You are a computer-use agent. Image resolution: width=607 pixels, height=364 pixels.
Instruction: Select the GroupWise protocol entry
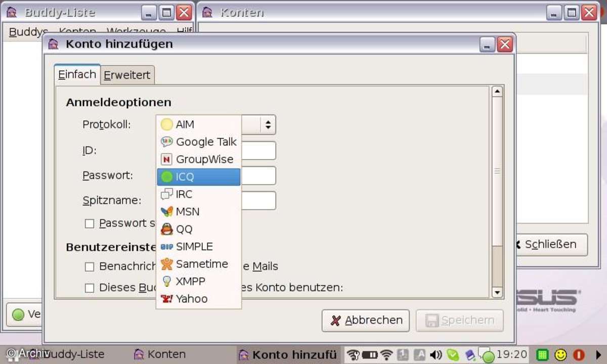pyautogui.click(x=198, y=159)
